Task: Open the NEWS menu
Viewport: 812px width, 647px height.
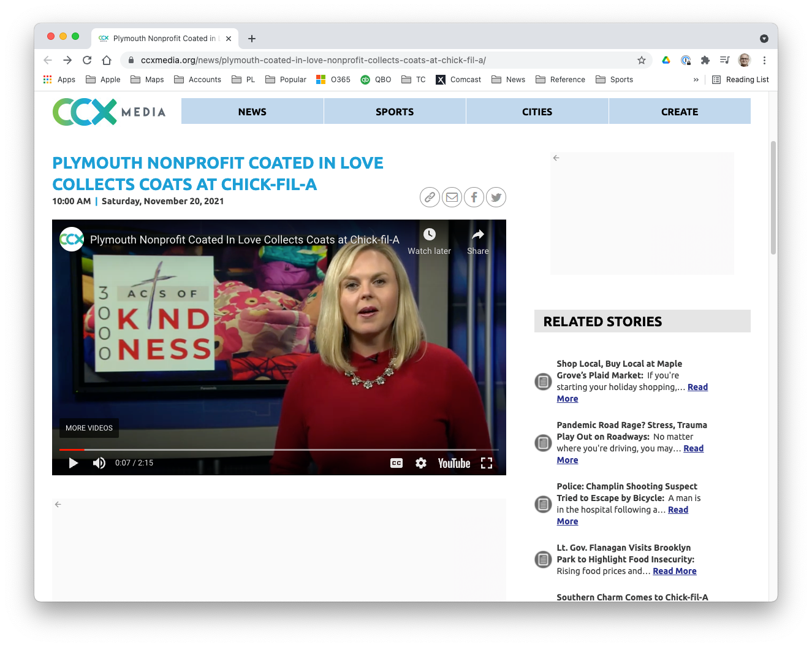Action: point(252,112)
